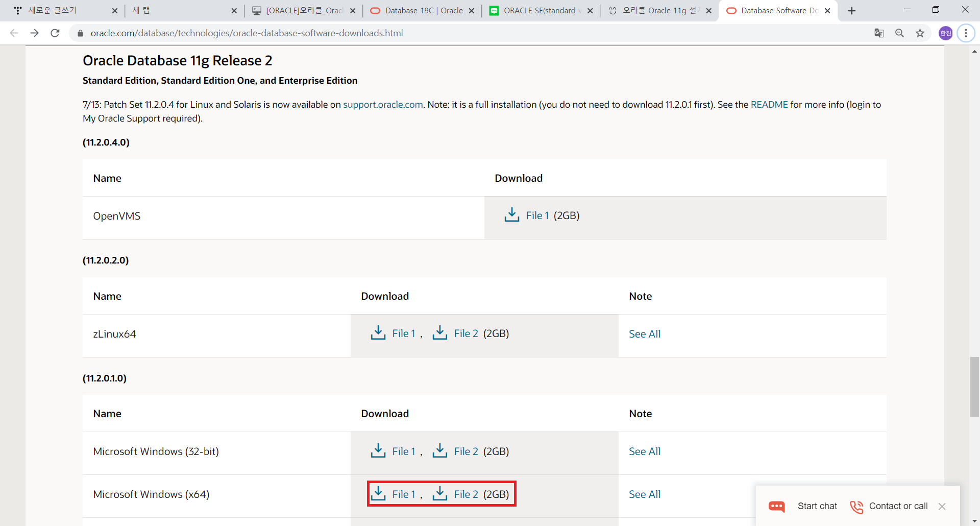The height and width of the screenshot is (526, 980).
Task: Go forward to the next page
Action: tap(35, 33)
